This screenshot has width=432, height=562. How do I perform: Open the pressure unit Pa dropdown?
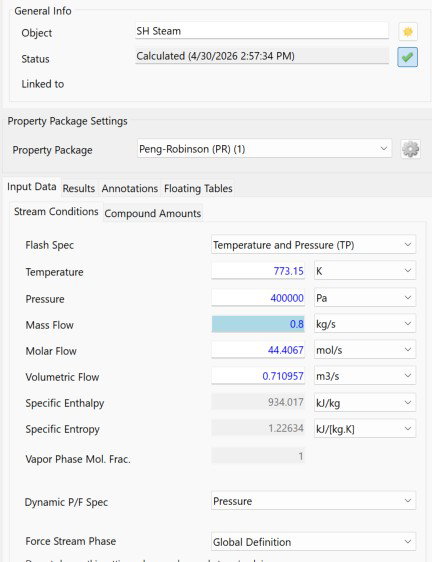[x=365, y=298]
